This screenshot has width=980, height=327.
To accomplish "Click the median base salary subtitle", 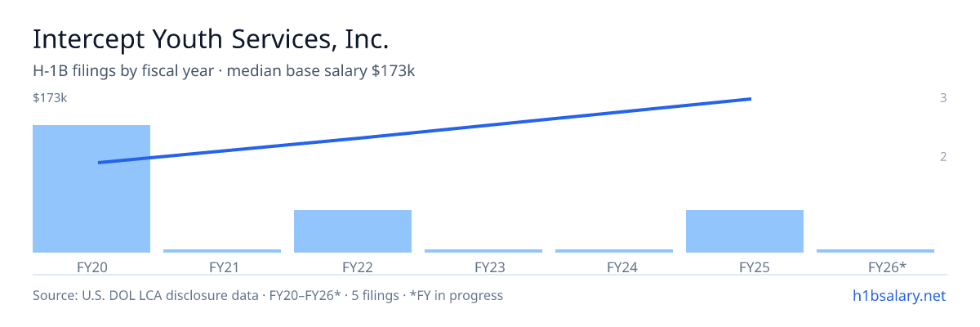I will (x=224, y=71).
